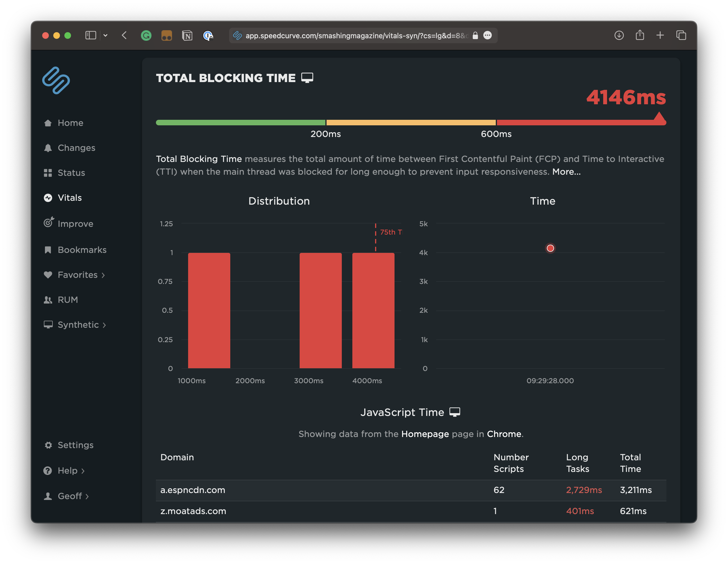Click the SpeedCurve logo

tap(56, 80)
